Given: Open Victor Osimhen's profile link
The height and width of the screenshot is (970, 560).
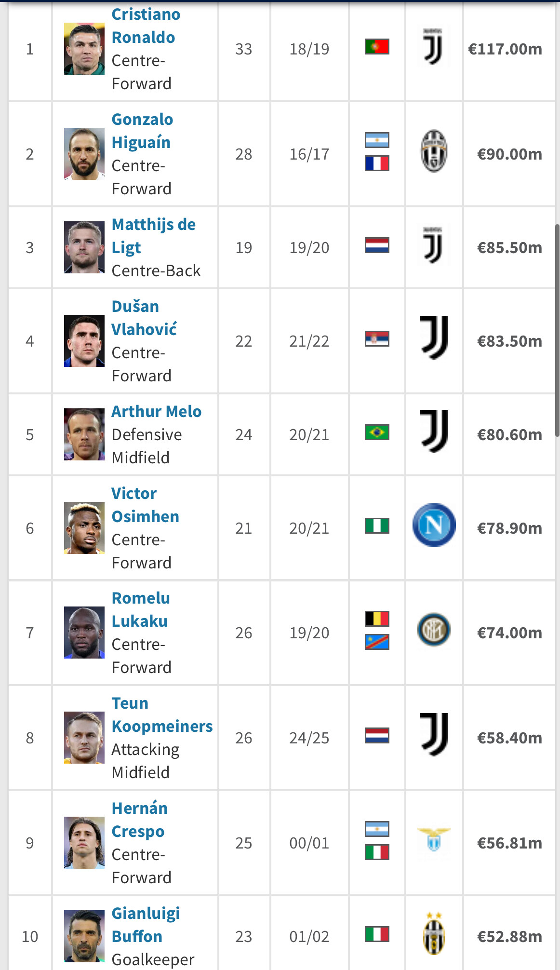Looking at the screenshot, I should click(145, 505).
